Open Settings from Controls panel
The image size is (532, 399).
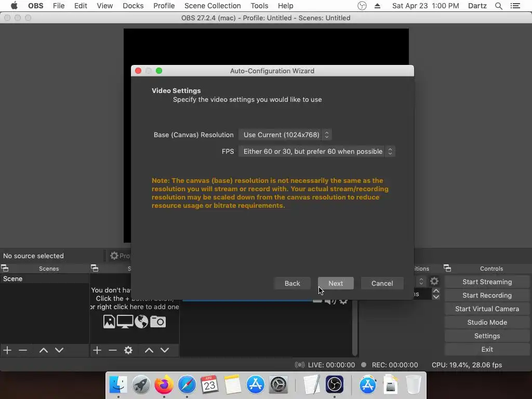pyautogui.click(x=487, y=336)
